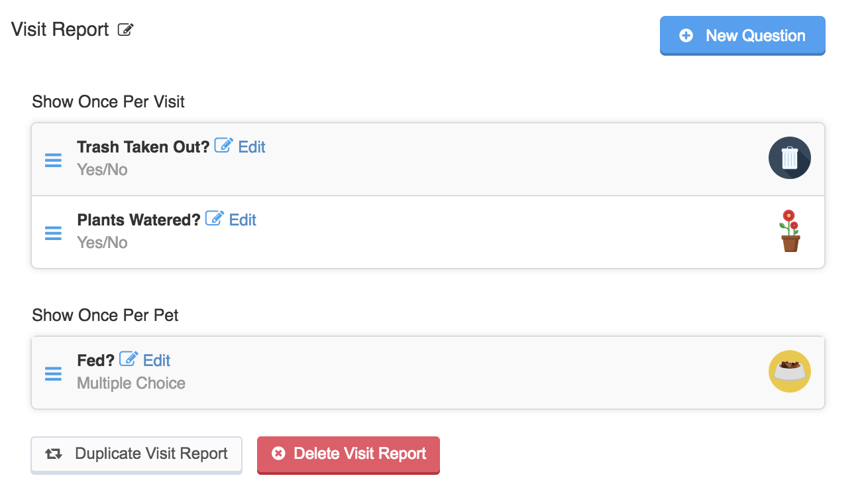Viewport: 868px width, 504px height.
Task: Click pencil icon next to Fed question
Action: [129, 359]
